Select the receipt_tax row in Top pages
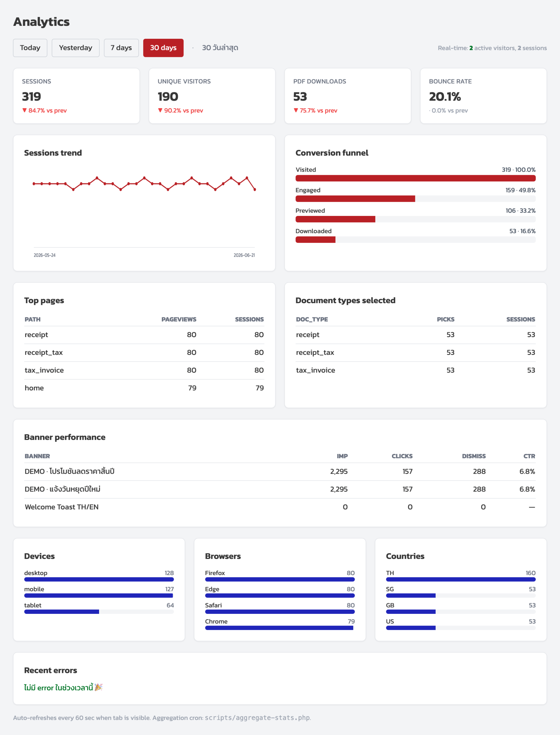 click(144, 353)
